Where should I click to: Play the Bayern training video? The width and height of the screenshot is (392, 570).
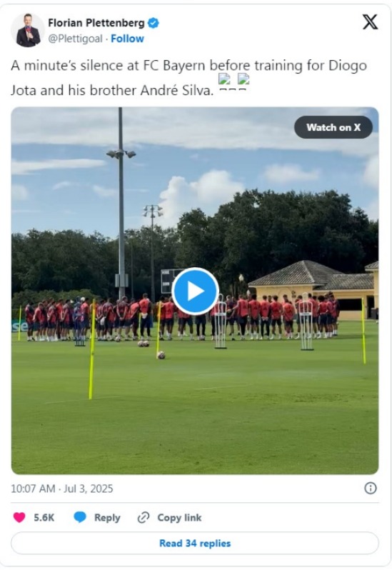195,291
